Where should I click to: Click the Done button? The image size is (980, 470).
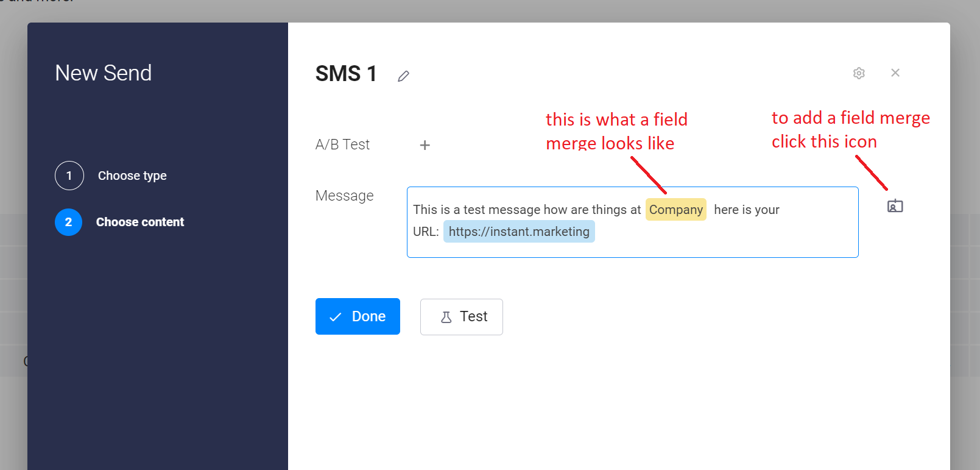(358, 316)
